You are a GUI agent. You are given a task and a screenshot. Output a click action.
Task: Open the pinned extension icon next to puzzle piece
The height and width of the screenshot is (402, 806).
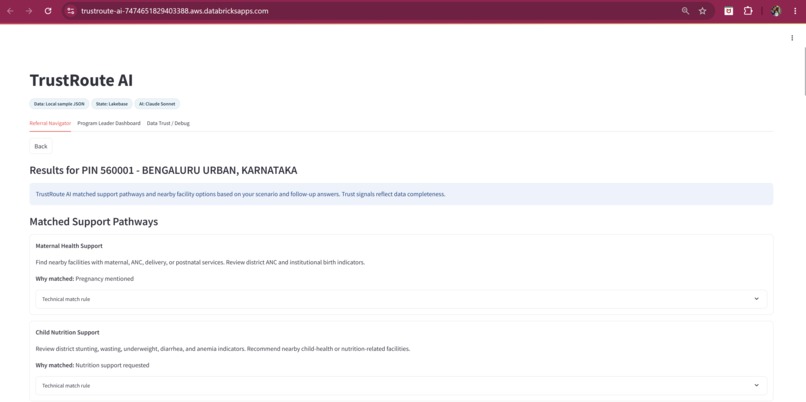point(728,11)
